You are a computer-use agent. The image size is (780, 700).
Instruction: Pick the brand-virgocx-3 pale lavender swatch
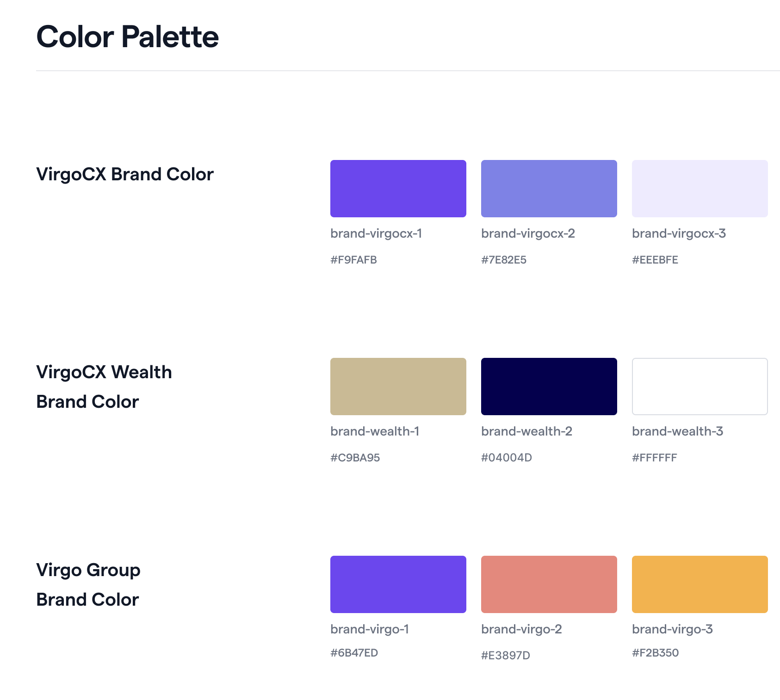pyautogui.click(x=700, y=189)
